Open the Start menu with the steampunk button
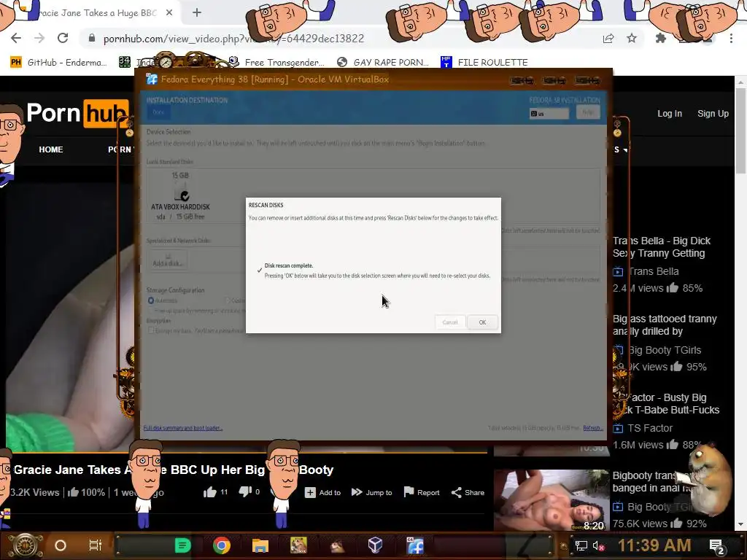 26,545
